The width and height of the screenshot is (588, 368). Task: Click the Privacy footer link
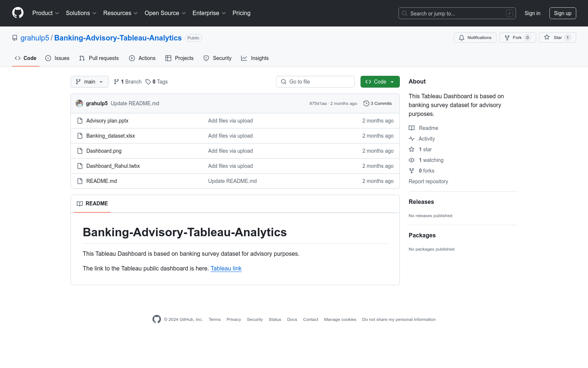(x=234, y=319)
